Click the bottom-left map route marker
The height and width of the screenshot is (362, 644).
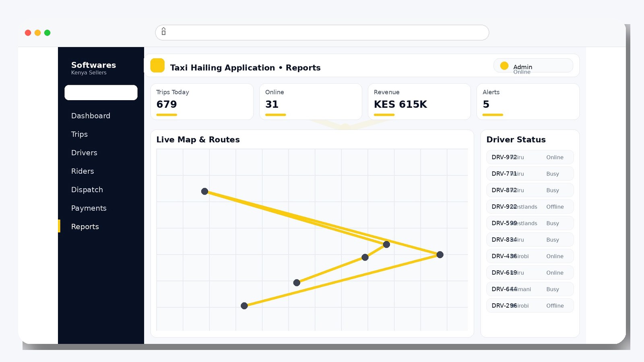tap(244, 306)
